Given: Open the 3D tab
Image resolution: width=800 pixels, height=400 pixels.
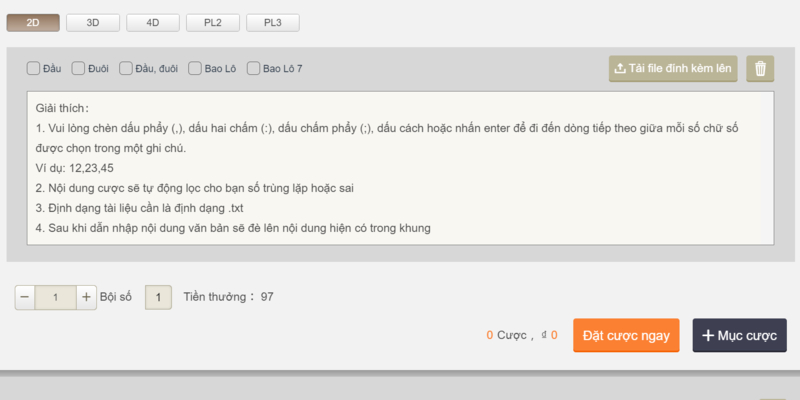Looking at the screenshot, I should 92,22.
